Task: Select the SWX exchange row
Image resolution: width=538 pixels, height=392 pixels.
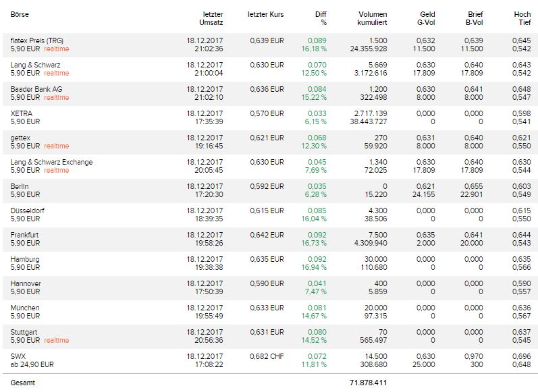Action: point(18,356)
